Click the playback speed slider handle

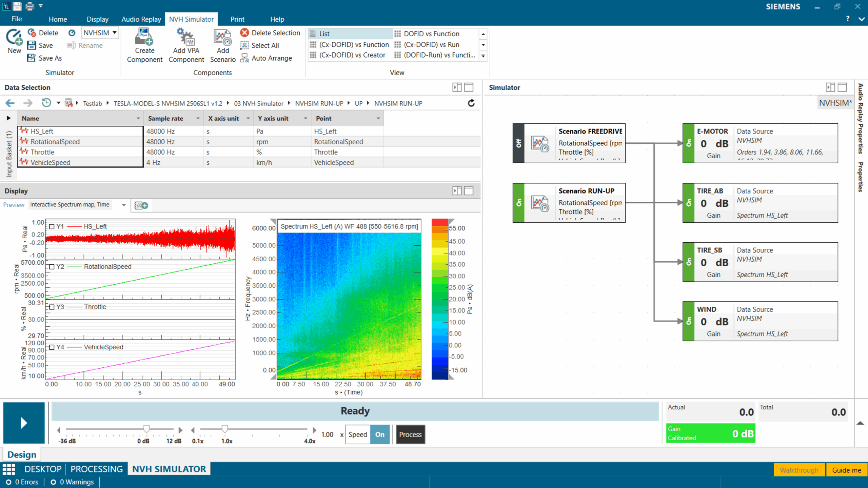pos(224,429)
